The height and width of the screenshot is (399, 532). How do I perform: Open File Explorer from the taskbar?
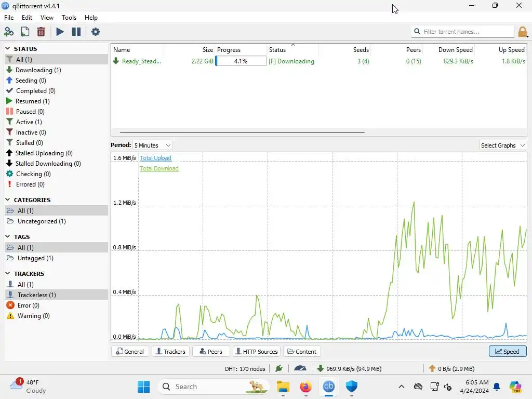tap(283, 387)
